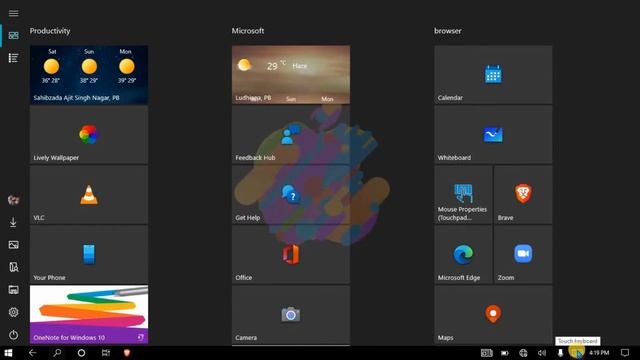Screen dimensions: 640x360
Task: Check battery status in system tray
Action: click(505, 353)
